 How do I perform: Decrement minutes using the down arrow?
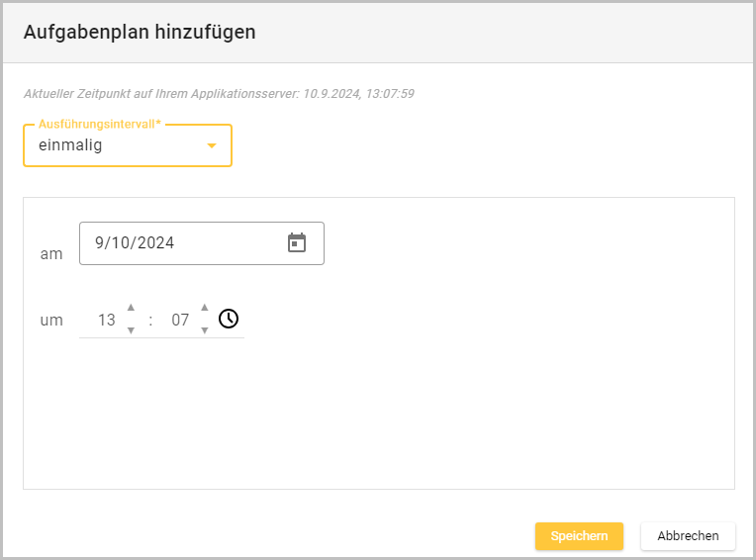[x=205, y=330]
